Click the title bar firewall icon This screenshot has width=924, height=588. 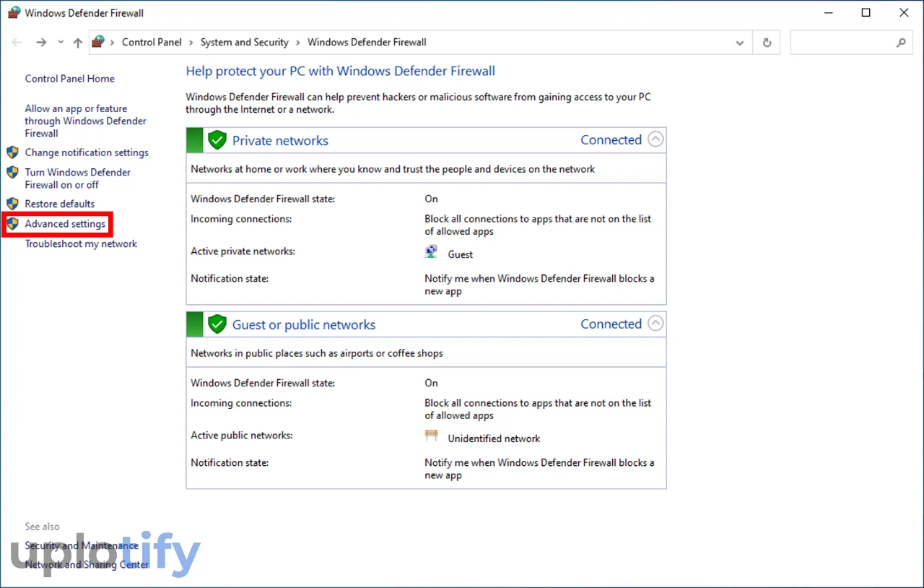(x=14, y=12)
